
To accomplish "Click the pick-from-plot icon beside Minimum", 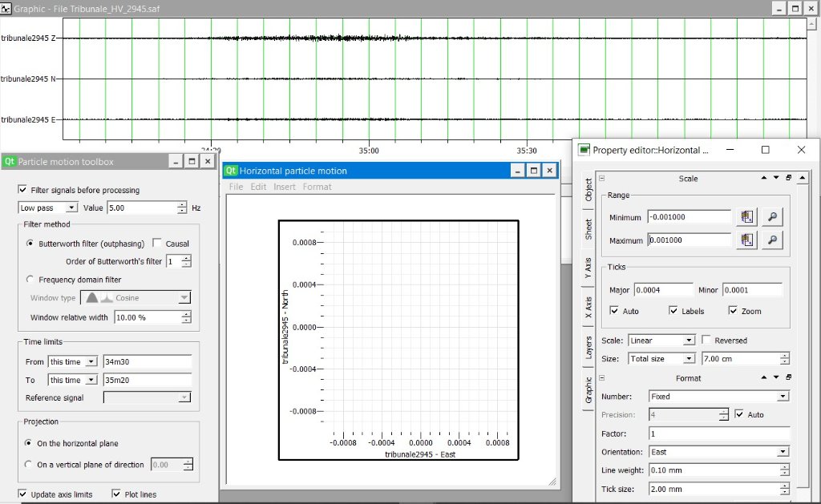I will [x=748, y=217].
